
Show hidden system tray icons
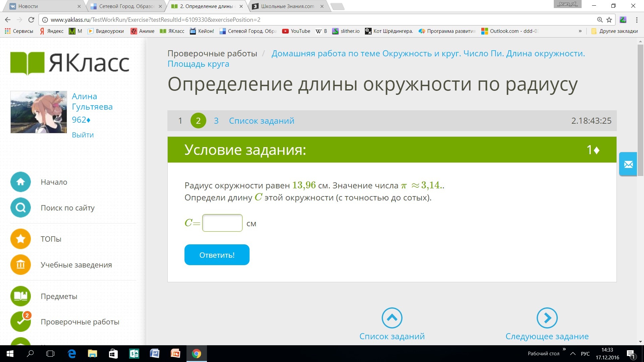click(573, 354)
